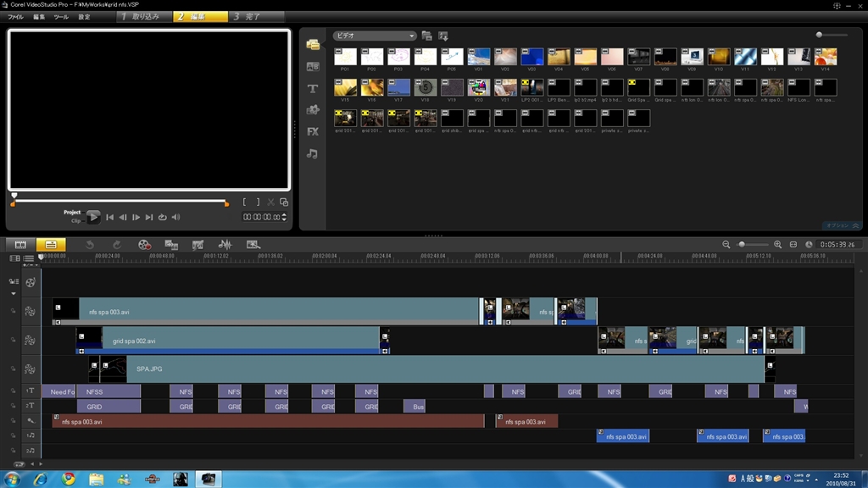868x488 pixels.
Task: Open the Title library panel
Action: point(313,89)
